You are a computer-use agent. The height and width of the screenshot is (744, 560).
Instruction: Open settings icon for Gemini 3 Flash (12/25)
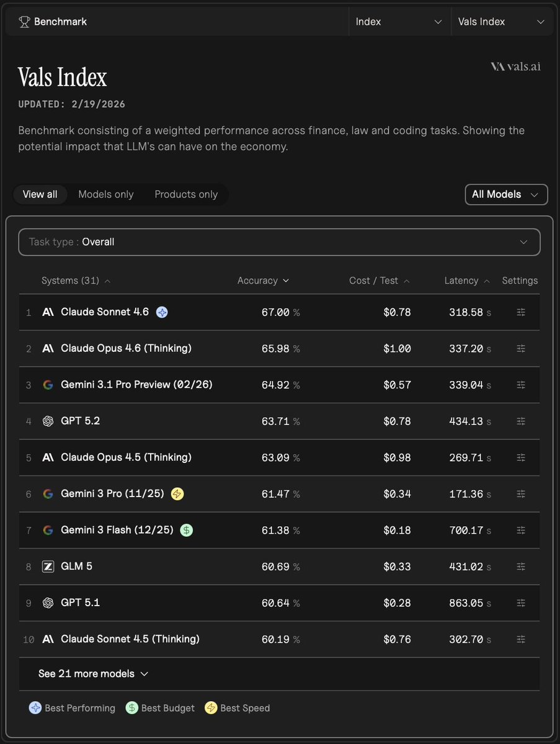[x=521, y=531]
